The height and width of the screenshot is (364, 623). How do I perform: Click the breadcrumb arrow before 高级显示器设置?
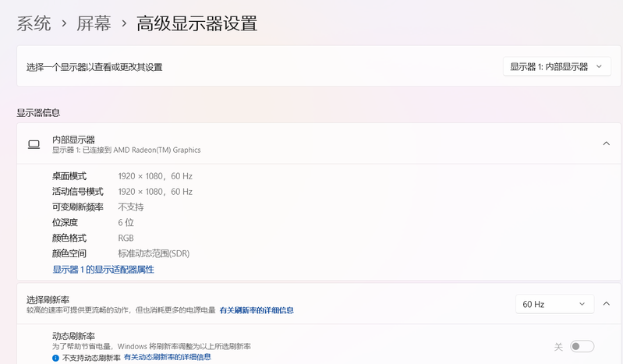(x=124, y=24)
